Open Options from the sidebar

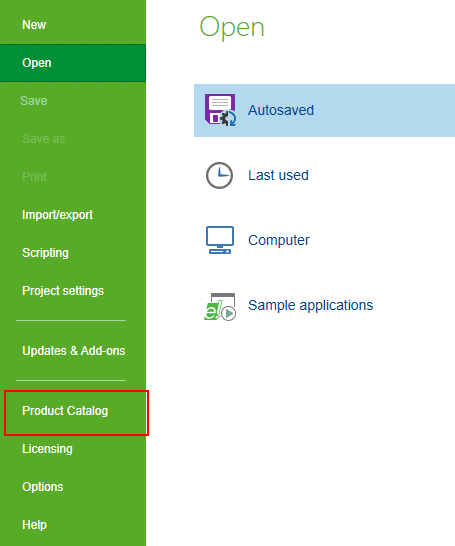(43, 487)
